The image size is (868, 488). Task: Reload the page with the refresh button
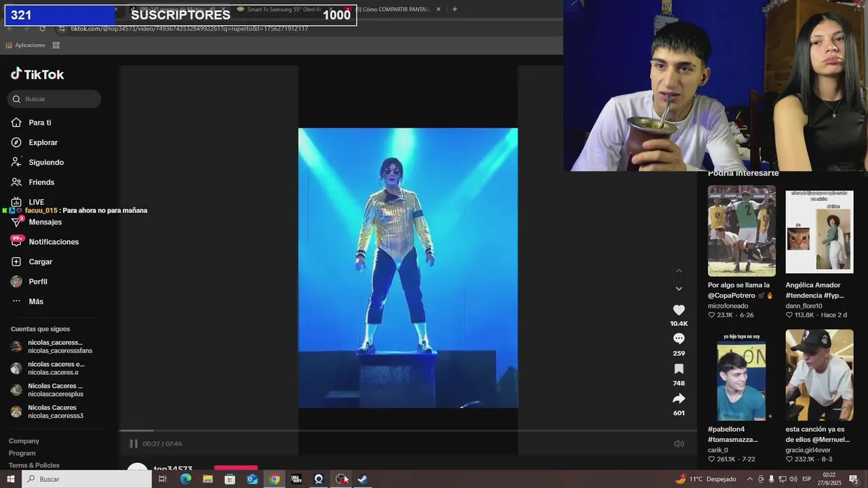point(42,28)
